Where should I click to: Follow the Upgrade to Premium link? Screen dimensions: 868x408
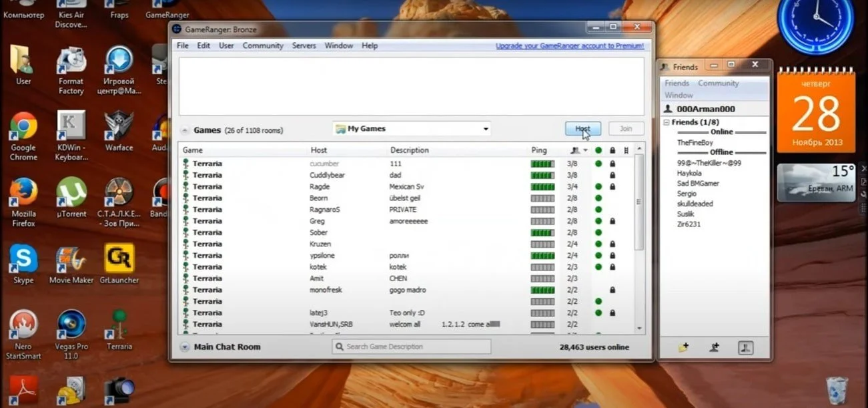570,46
